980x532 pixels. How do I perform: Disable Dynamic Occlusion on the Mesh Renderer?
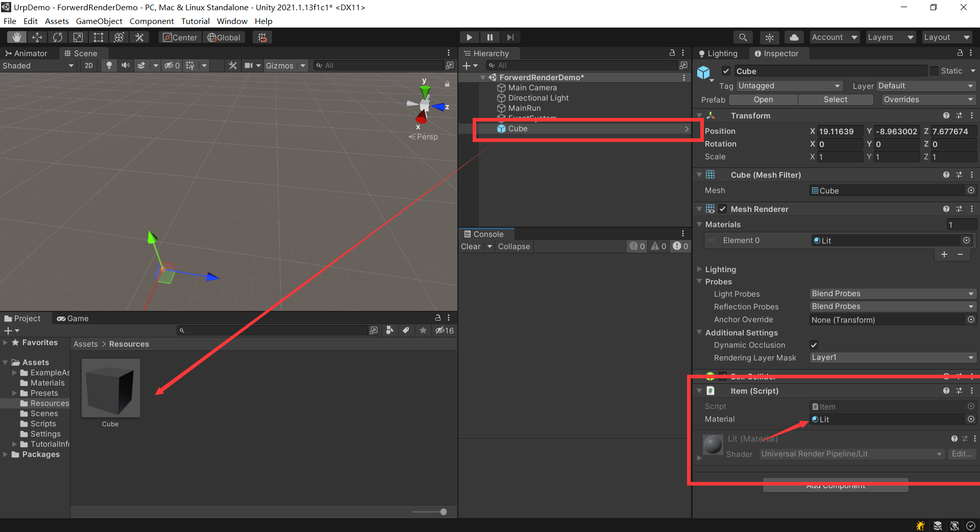tap(814, 345)
